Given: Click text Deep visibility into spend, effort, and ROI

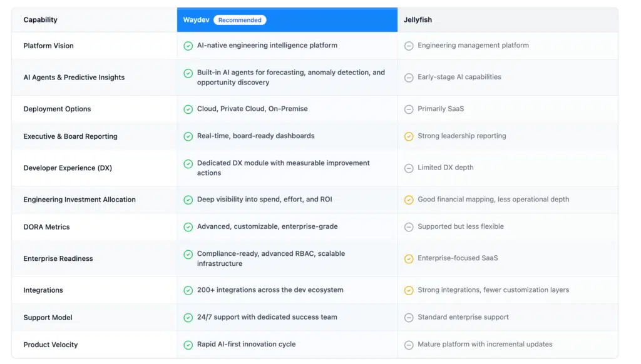Looking at the screenshot, I should [265, 200].
